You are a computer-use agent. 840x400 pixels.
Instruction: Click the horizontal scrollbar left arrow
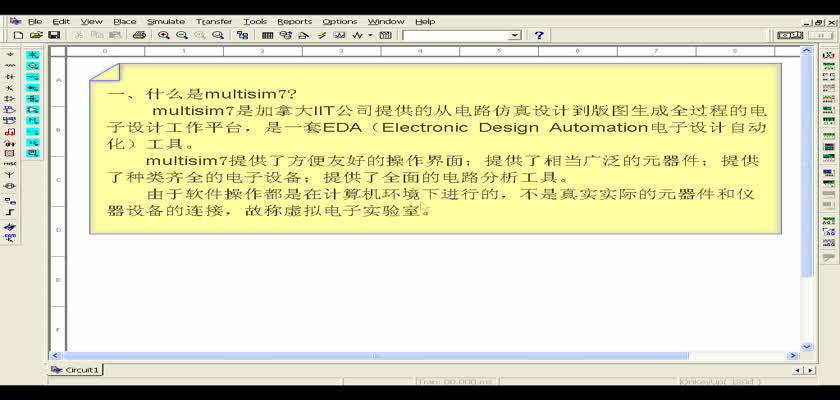(x=55, y=356)
